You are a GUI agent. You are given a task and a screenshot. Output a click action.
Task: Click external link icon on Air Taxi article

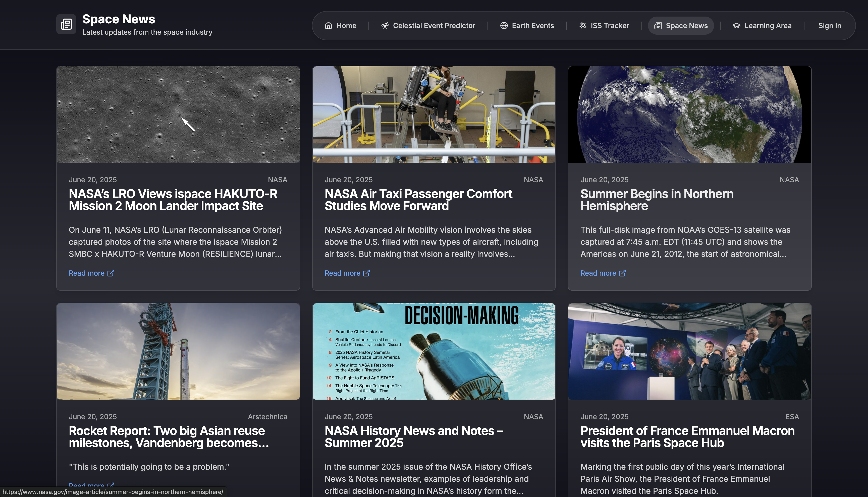click(x=366, y=273)
